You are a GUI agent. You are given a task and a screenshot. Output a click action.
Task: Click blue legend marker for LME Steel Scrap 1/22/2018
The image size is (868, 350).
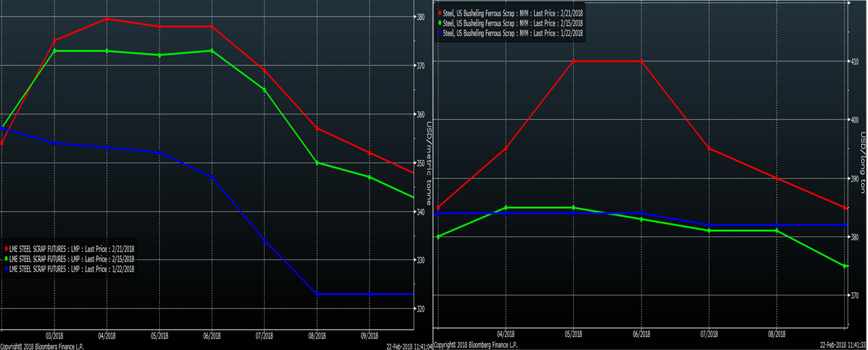(7, 269)
